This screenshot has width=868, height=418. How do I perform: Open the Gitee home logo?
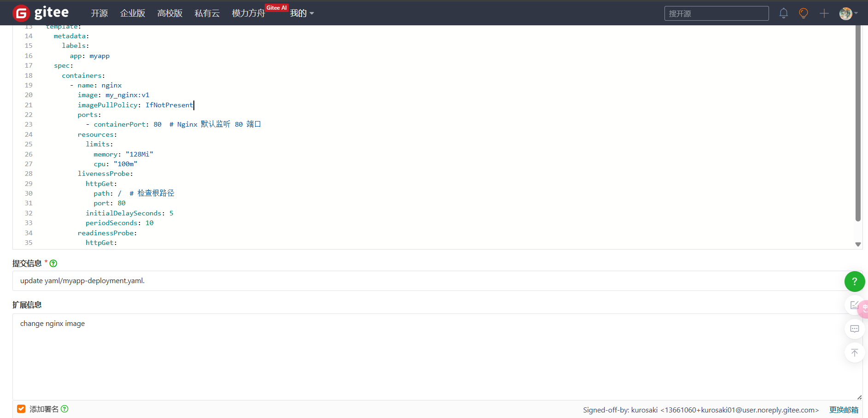coord(41,13)
